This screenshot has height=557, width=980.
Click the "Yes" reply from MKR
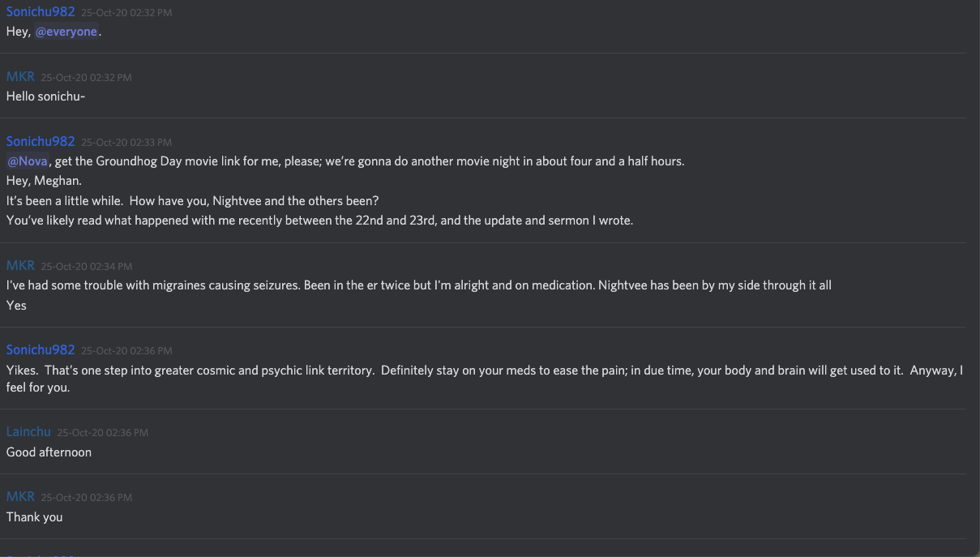[x=16, y=305]
